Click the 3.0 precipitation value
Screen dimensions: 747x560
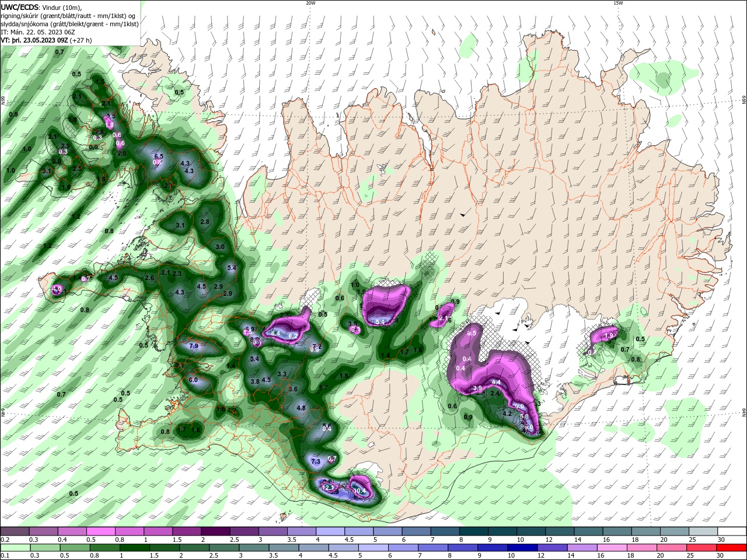[220, 247]
